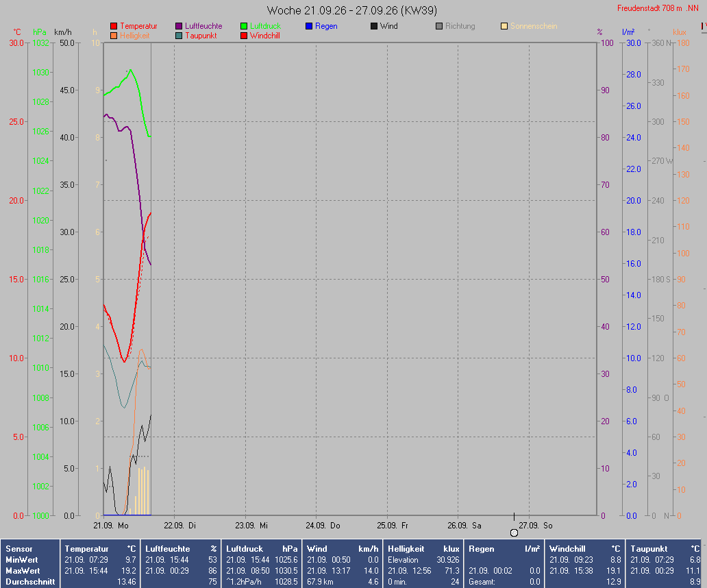The image size is (707, 588).
Task: Click the Woche KW39 chart title
Action: pos(351,10)
